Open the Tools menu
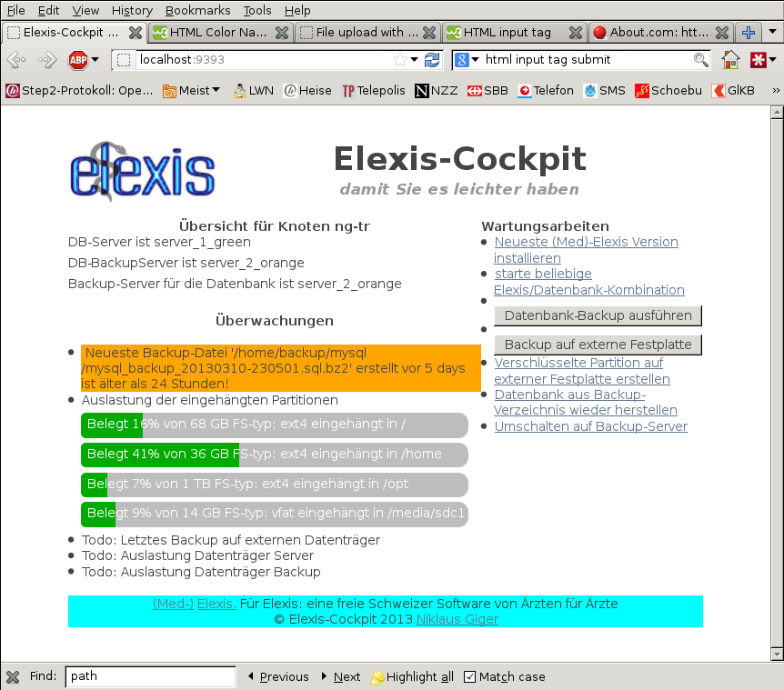The width and height of the screenshot is (784, 690). pyautogui.click(x=257, y=11)
